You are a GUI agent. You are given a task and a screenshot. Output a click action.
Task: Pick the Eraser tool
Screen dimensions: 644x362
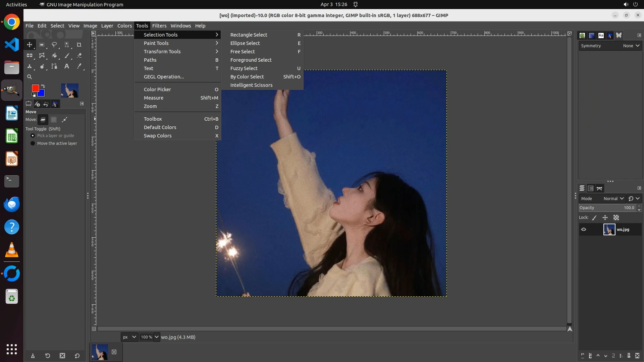79,56
